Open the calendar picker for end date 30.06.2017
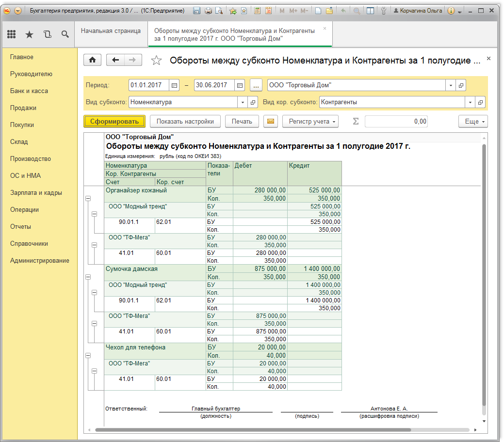This screenshot has width=504, height=442. pos(240,85)
